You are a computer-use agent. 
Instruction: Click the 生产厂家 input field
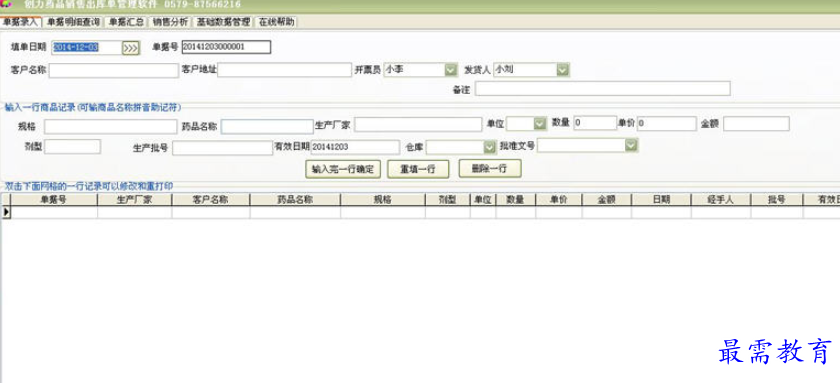coord(418,125)
